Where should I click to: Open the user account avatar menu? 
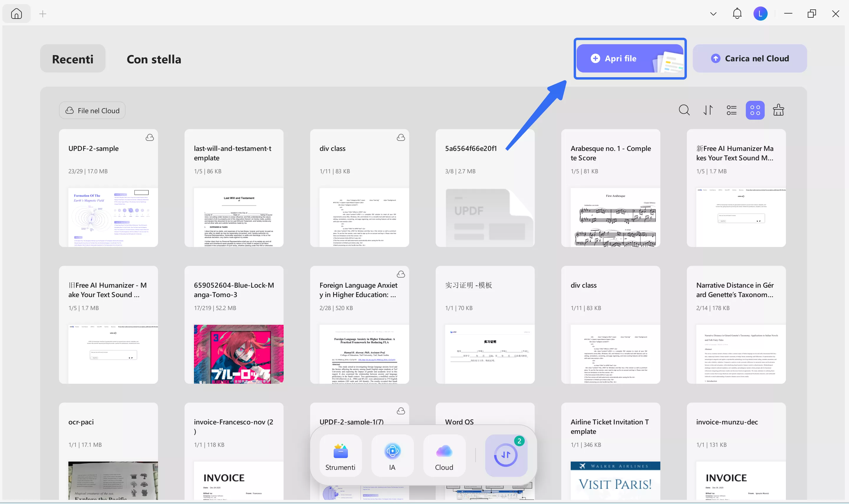(x=760, y=14)
